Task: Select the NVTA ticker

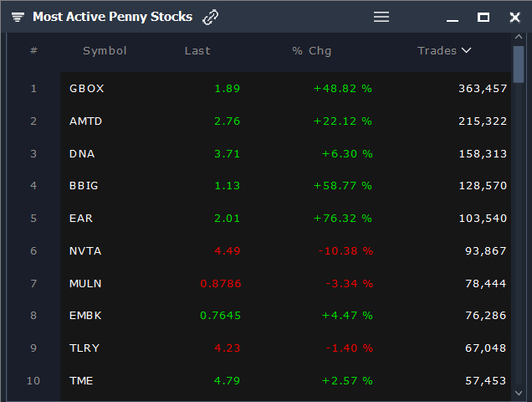Action: click(86, 250)
